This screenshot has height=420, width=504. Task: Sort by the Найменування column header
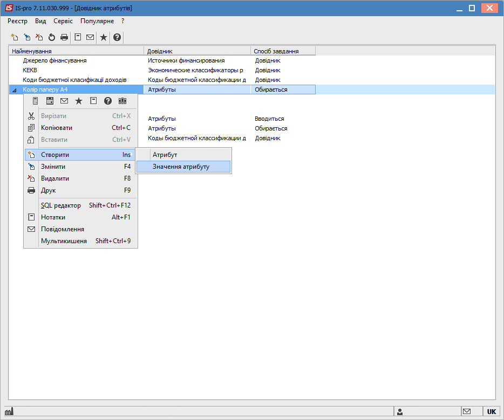(x=77, y=51)
